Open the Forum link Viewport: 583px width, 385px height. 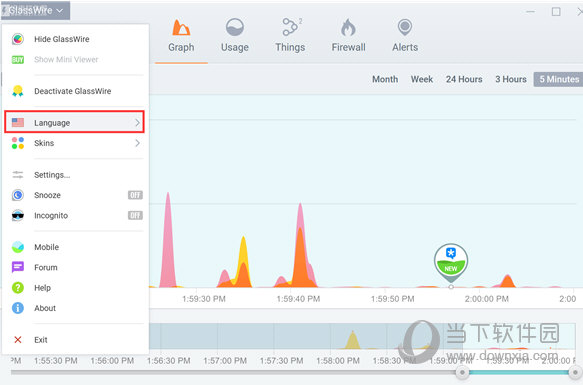click(75, 267)
